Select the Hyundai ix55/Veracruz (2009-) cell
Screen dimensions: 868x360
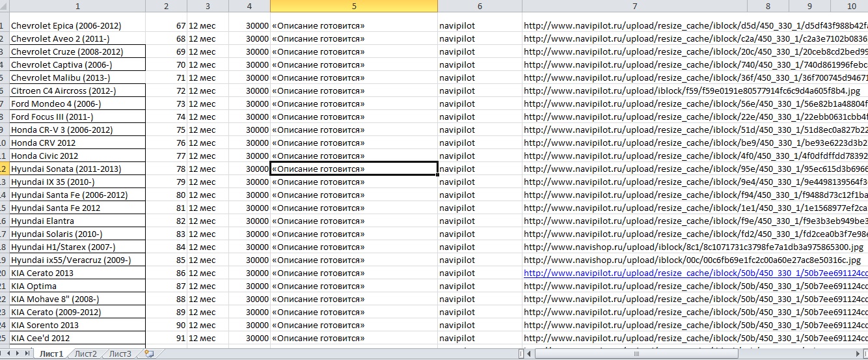[77, 260]
